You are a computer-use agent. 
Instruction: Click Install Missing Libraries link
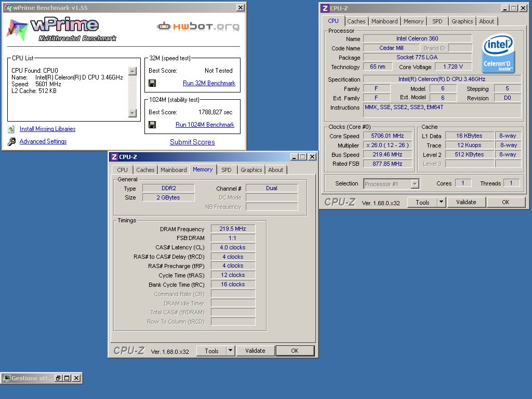(47, 129)
